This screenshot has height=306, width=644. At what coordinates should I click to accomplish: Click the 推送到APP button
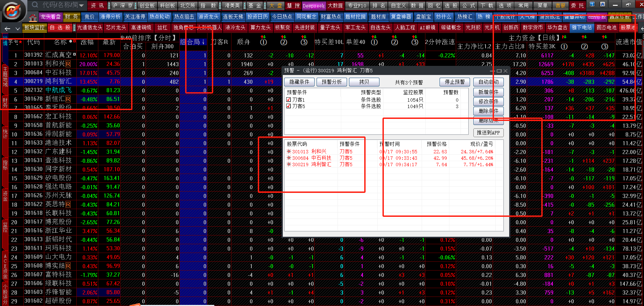[x=488, y=133]
